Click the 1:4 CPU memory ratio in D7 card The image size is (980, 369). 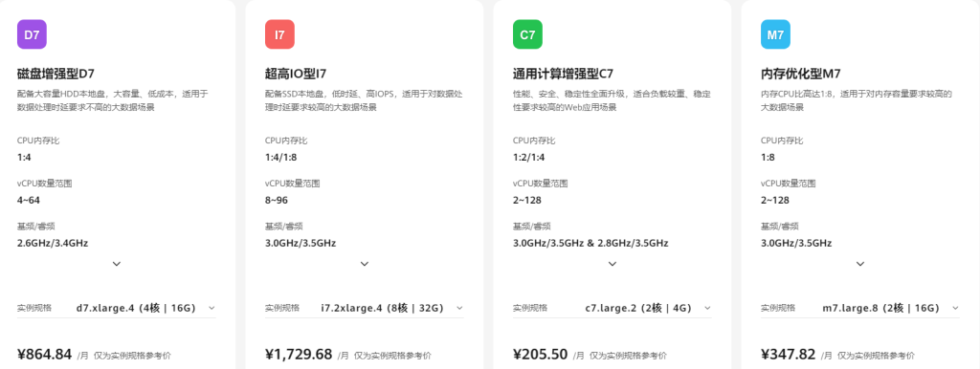pyautogui.click(x=24, y=158)
